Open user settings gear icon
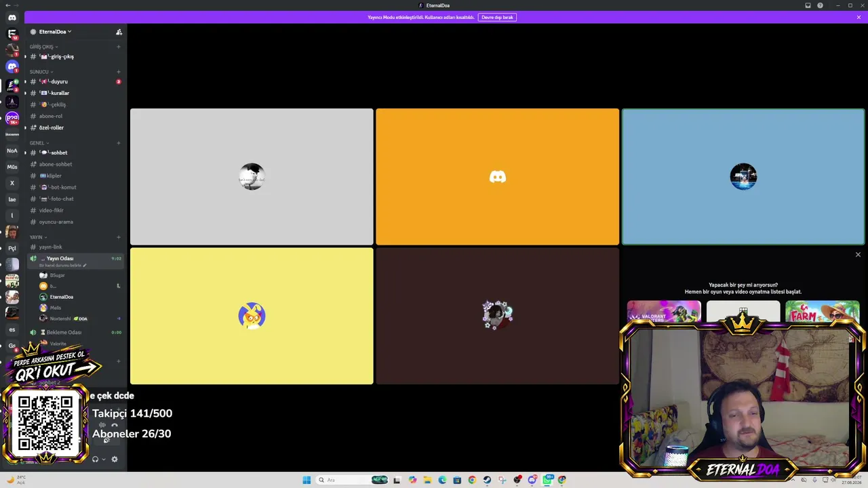868x488 pixels. tap(114, 460)
